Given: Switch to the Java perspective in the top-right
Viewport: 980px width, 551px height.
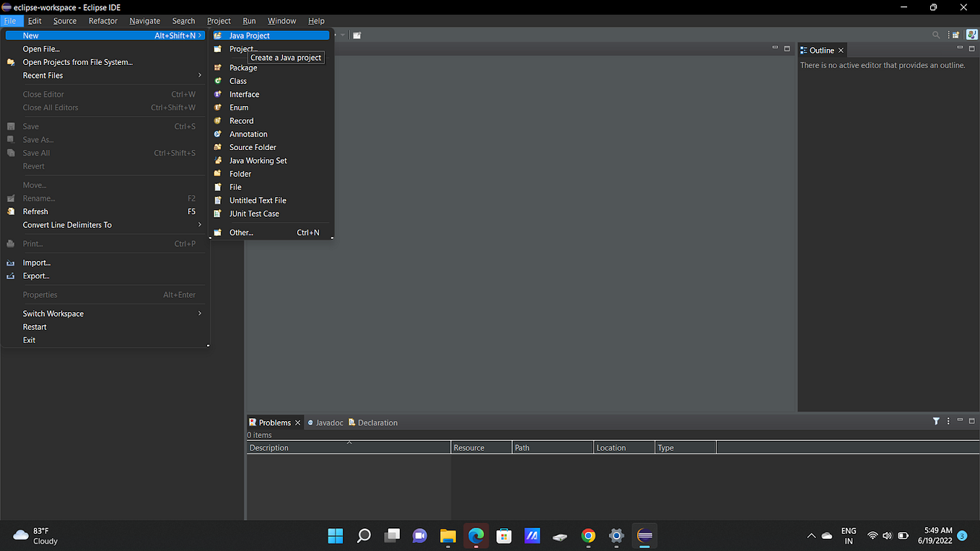Looking at the screenshot, I should click(971, 34).
